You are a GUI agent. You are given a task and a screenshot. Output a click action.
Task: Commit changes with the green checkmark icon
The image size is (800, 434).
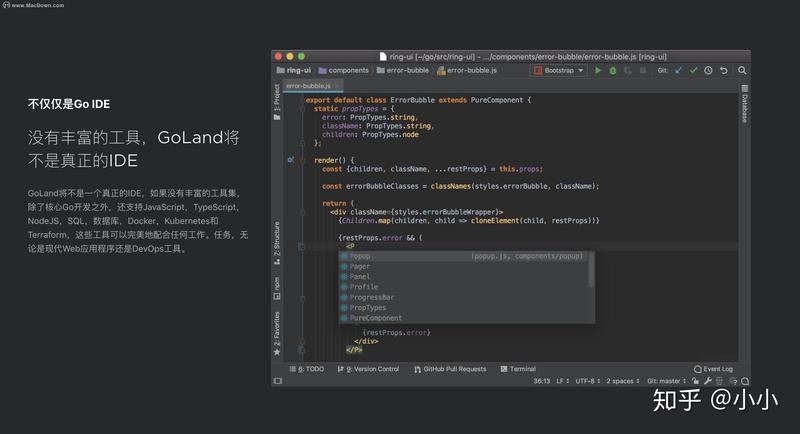[693, 70]
